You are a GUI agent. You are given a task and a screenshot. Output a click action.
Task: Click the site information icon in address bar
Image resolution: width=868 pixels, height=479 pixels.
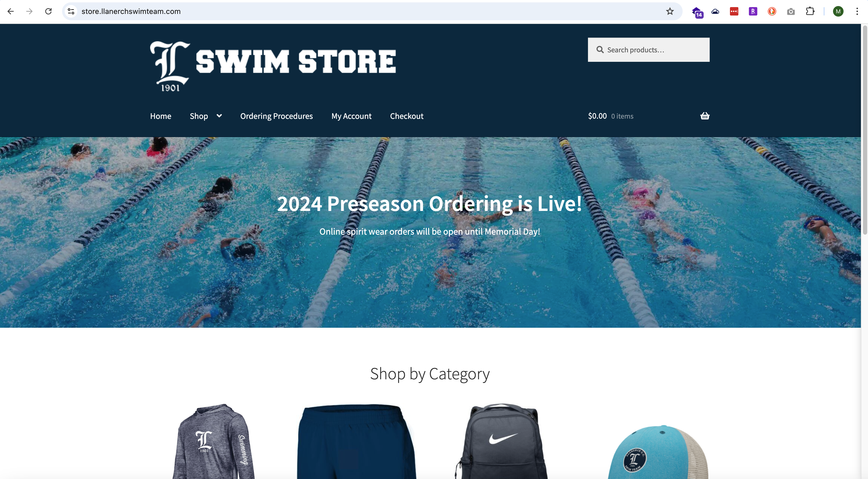click(x=71, y=12)
